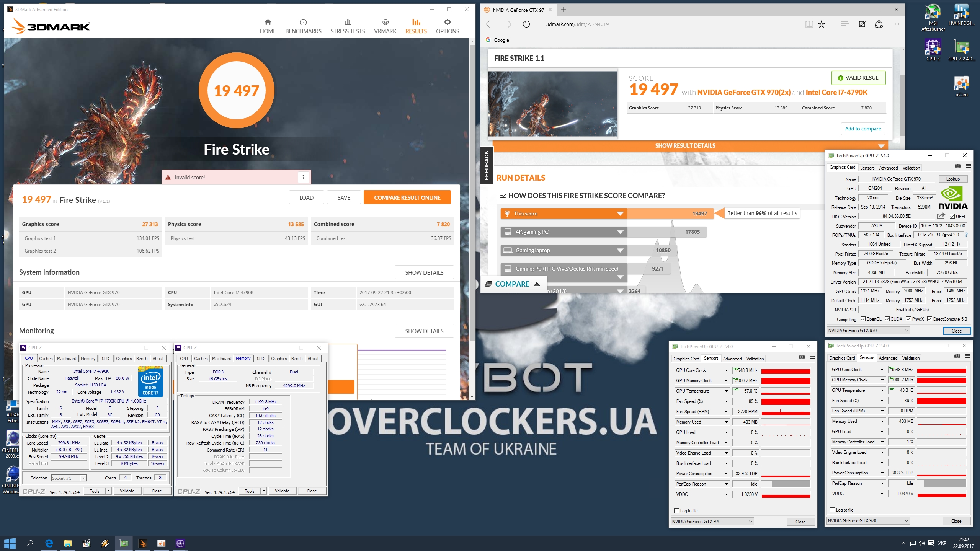
Task: Open Edge from the taskbar
Action: coord(49,543)
